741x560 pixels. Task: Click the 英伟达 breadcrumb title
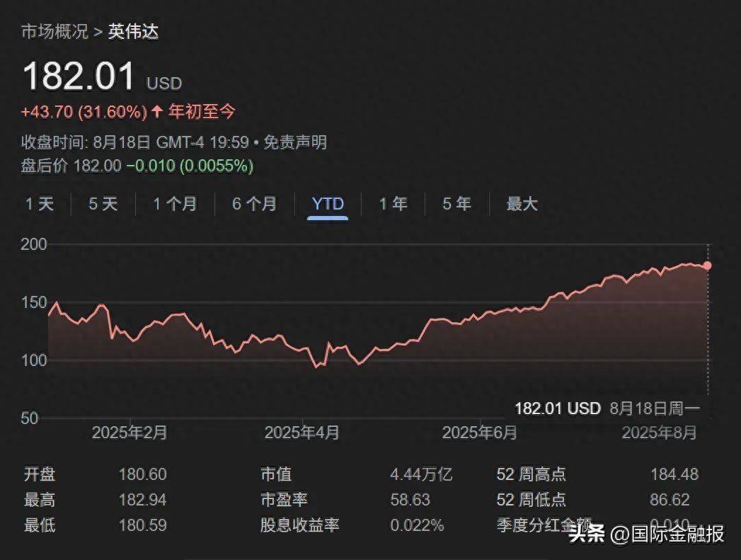pos(133,32)
